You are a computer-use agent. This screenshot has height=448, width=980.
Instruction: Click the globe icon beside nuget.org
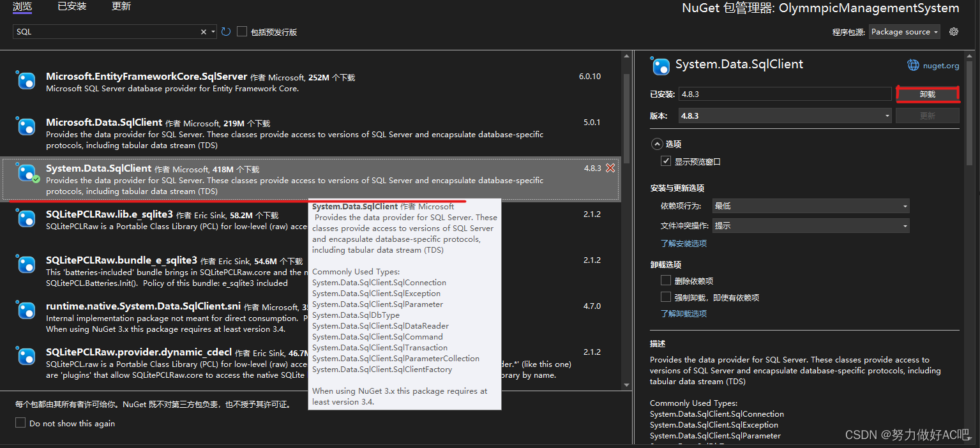pyautogui.click(x=914, y=65)
